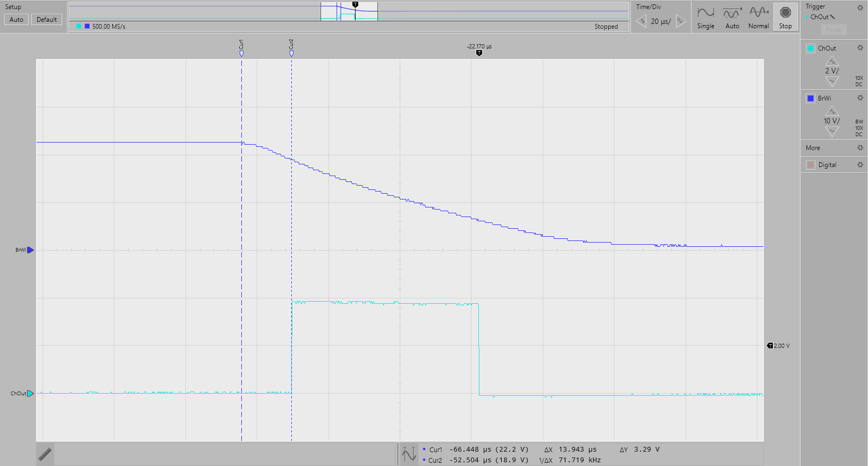Switch to Normal trigger mode

[759, 16]
